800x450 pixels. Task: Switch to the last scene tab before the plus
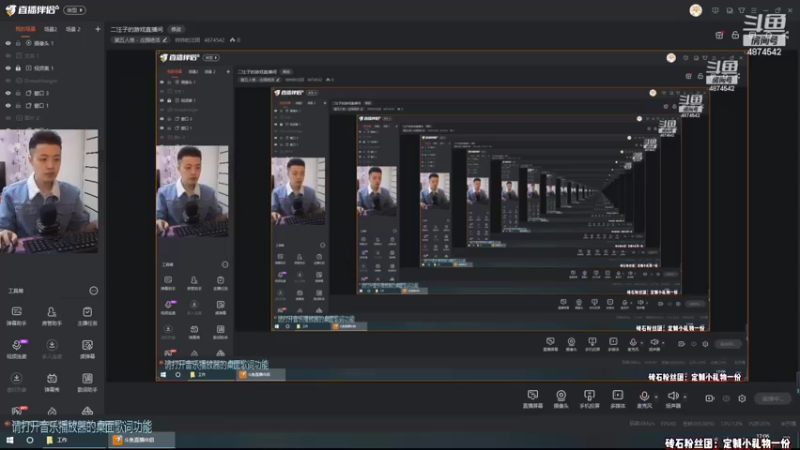tap(73, 29)
